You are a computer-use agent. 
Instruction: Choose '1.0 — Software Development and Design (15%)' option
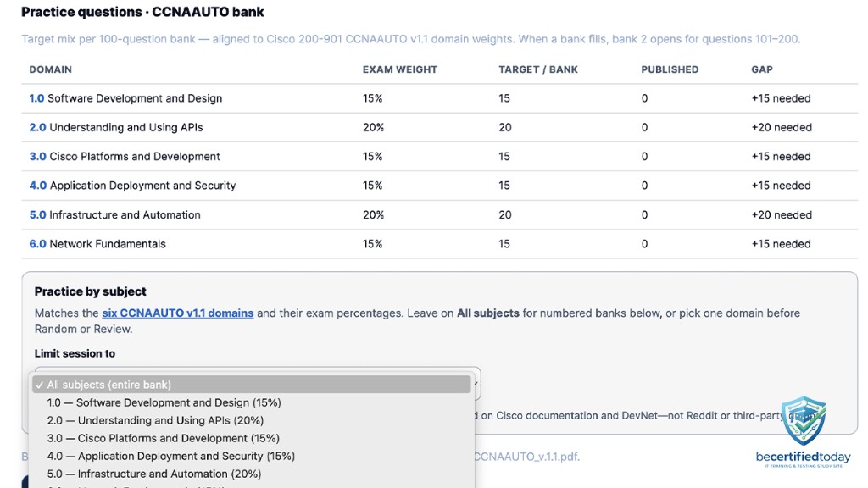[x=251, y=402]
